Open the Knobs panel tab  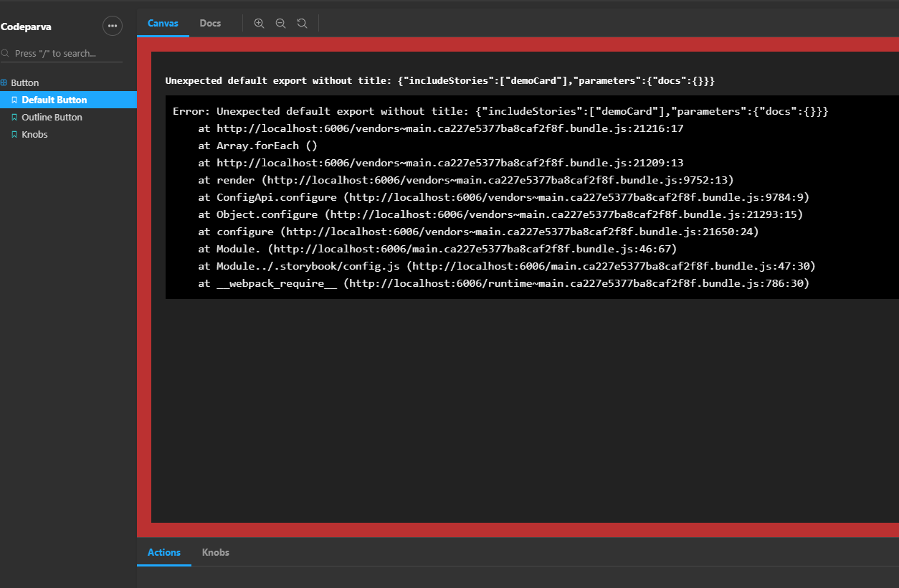[215, 552]
